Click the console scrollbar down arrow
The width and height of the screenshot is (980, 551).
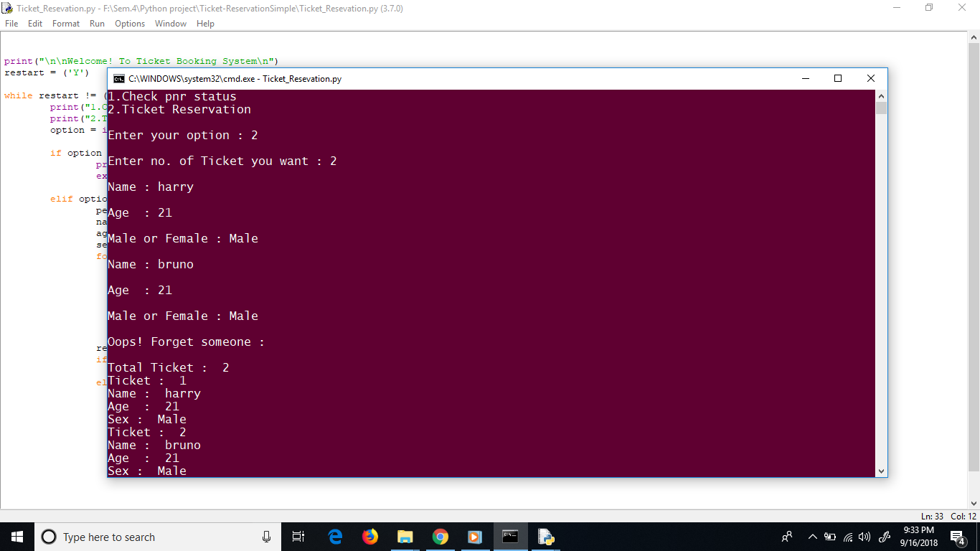point(881,471)
